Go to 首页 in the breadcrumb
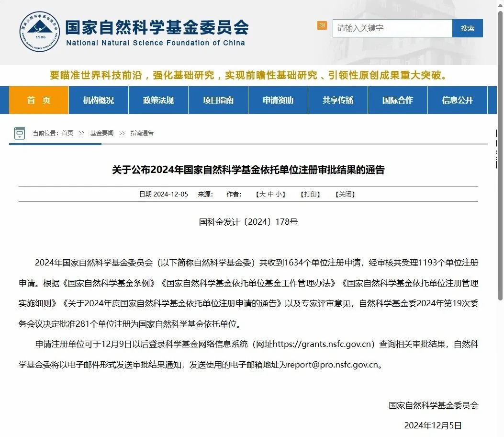Screen dimensions: 504x437 [x=67, y=133]
